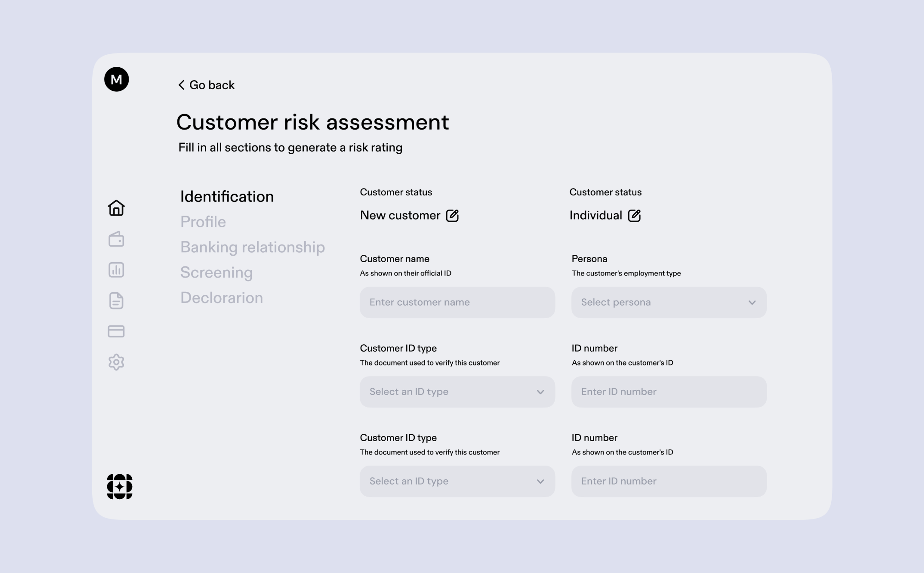This screenshot has width=924, height=573.
Task: Open the Decloration section
Action: click(222, 298)
